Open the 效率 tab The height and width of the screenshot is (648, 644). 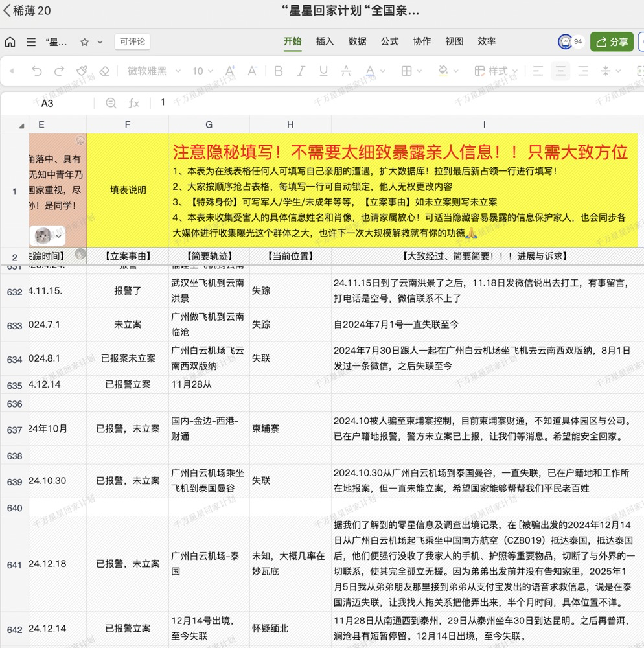tap(487, 41)
